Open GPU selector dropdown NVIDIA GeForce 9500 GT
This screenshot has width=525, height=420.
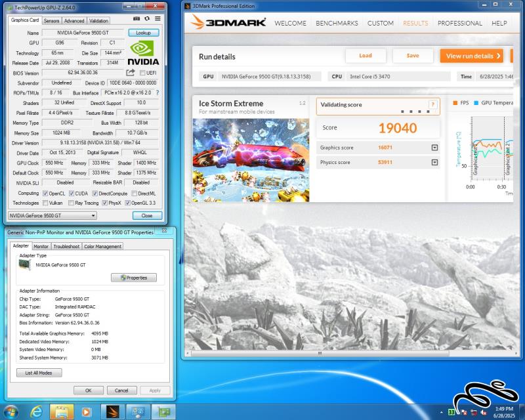(52, 215)
